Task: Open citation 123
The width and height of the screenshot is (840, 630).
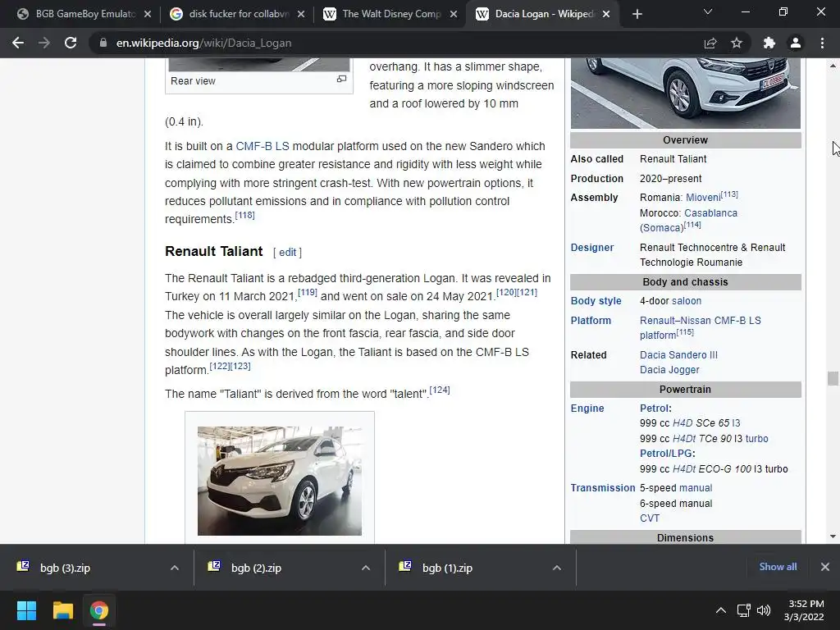Action: (240, 367)
